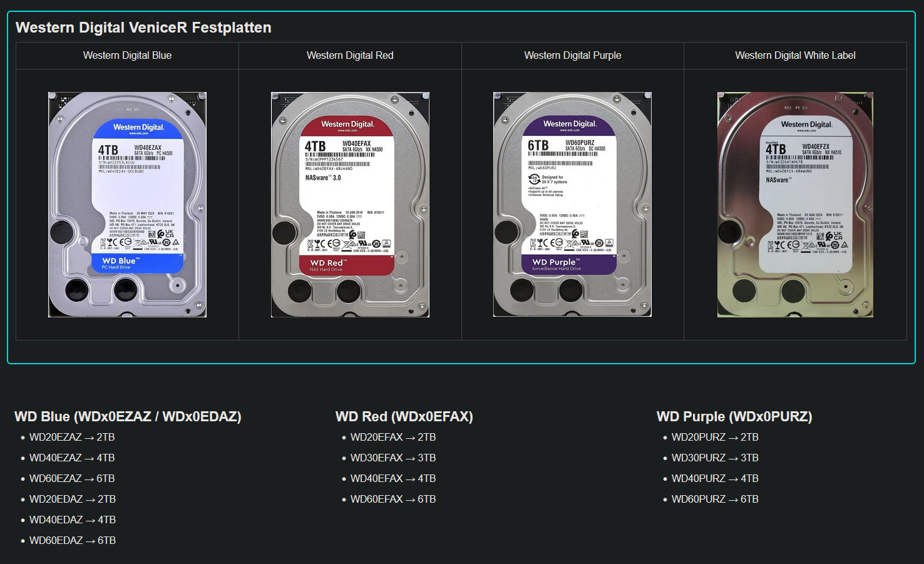Select the WD40PURZ → 4TB list entry
924x564 pixels.
click(715, 479)
